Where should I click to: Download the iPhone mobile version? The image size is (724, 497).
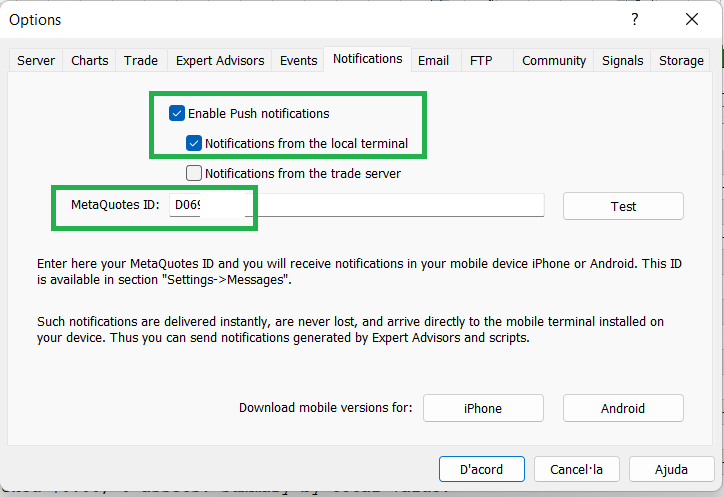[x=483, y=408]
